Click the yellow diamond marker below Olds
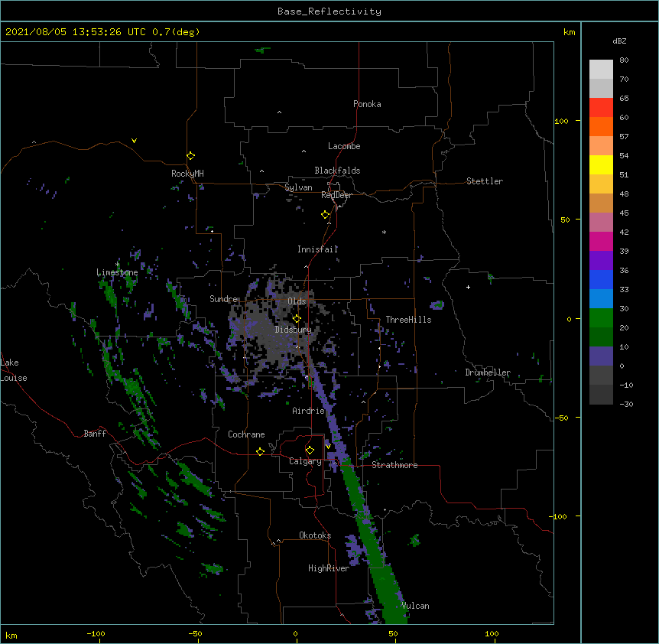 coord(297,319)
